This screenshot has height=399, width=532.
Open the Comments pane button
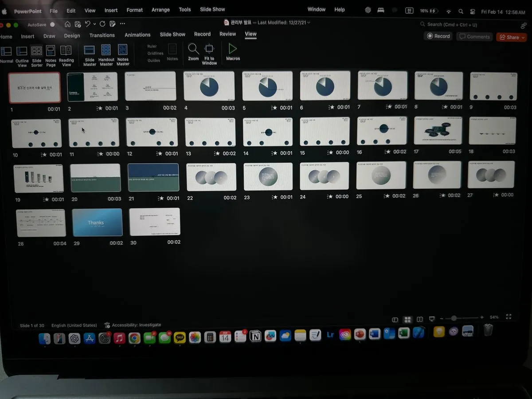(x=474, y=37)
